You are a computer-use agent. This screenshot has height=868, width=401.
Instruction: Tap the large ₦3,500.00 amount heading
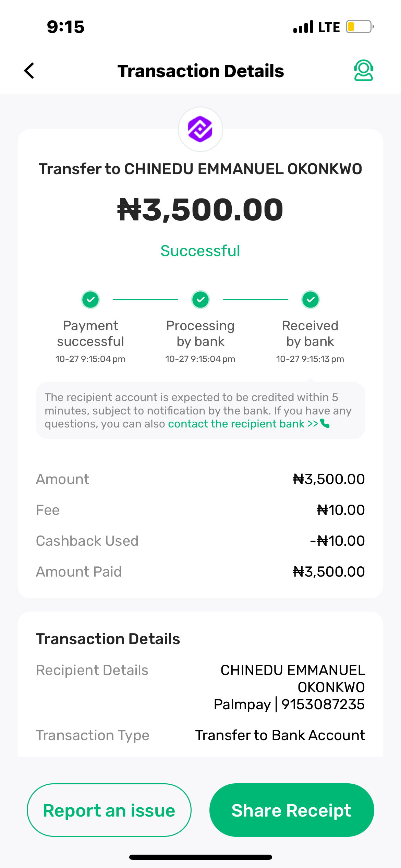coord(200,209)
